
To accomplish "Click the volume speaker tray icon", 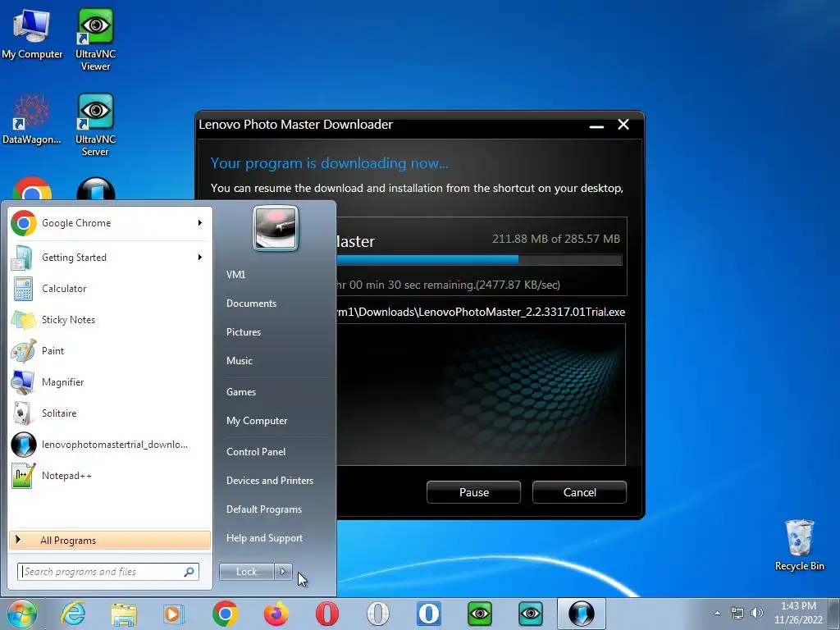I will point(756,613).
